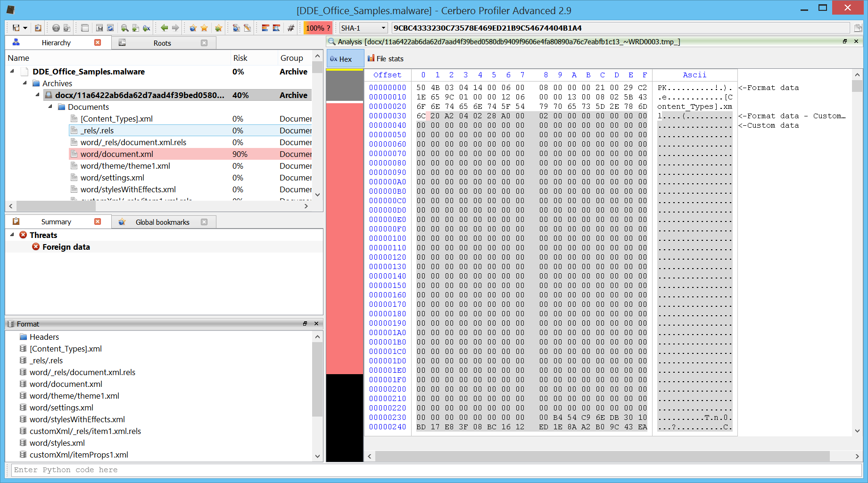Select the Hex view tab
Screen dimensions: 868x483
345,59
